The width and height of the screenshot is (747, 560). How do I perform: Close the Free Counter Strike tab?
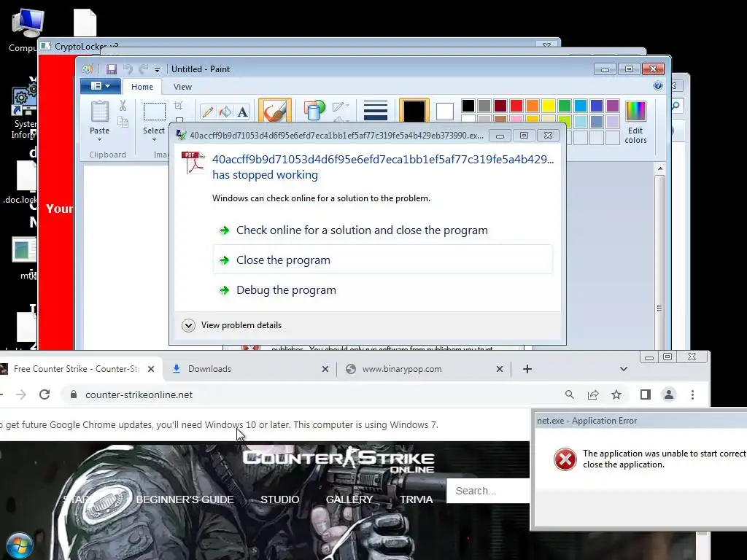tap(151, 368)
